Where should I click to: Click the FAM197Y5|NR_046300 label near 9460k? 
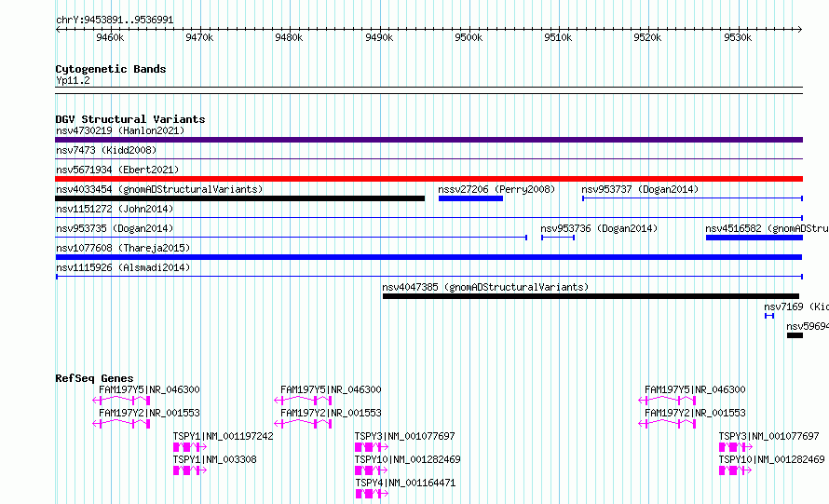point(149,389)
